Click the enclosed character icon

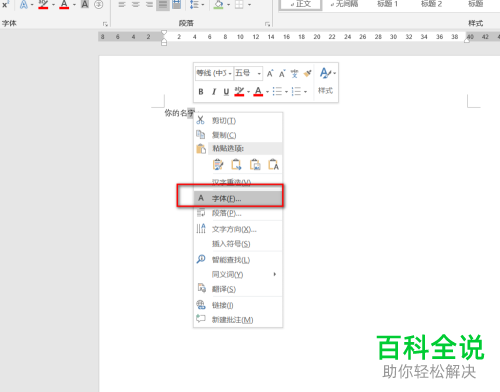click(98, 5)
